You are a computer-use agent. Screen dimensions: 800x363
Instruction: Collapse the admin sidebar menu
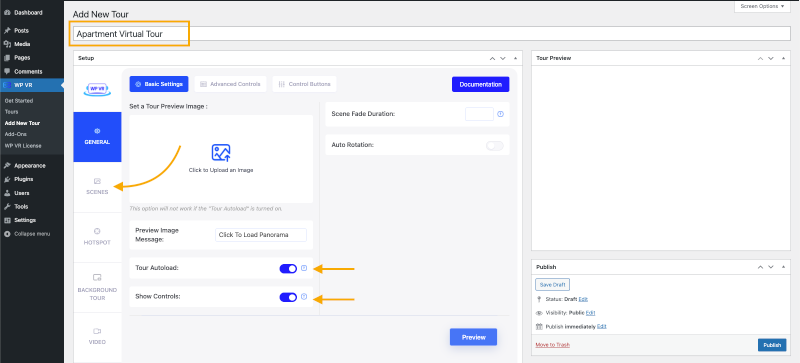[32, 234]
